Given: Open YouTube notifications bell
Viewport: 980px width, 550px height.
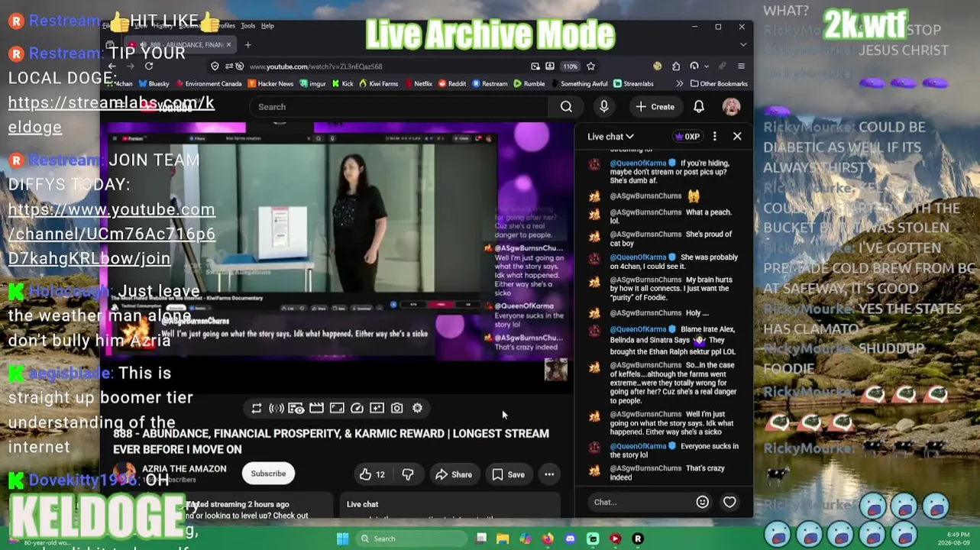Looking at the screenshot, I should pos(699,107).
